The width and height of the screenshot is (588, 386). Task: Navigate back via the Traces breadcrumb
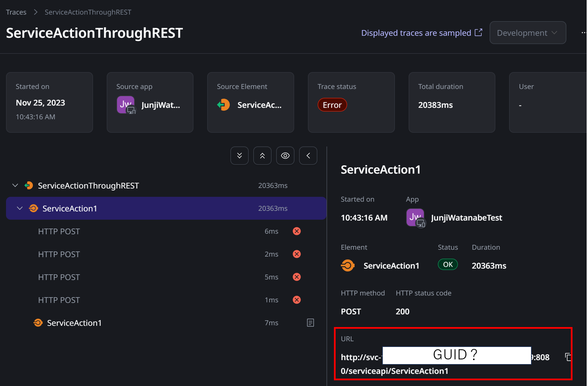click(16, 12)
